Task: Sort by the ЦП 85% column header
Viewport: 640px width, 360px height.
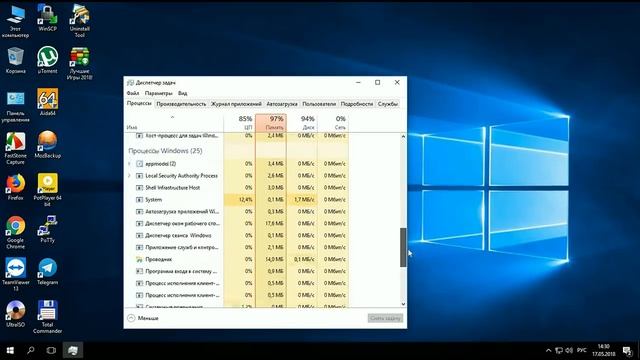Action: [x=240, y=122]
